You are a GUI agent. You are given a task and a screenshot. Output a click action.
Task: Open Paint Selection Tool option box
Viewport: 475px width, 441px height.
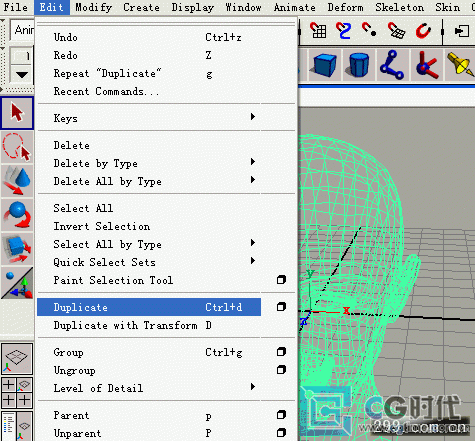tap(281, 280)
